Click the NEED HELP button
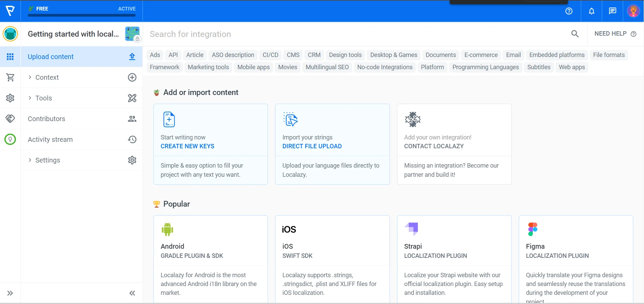The width and height of the screenshot is (644, 304). [x=615, y=34]
